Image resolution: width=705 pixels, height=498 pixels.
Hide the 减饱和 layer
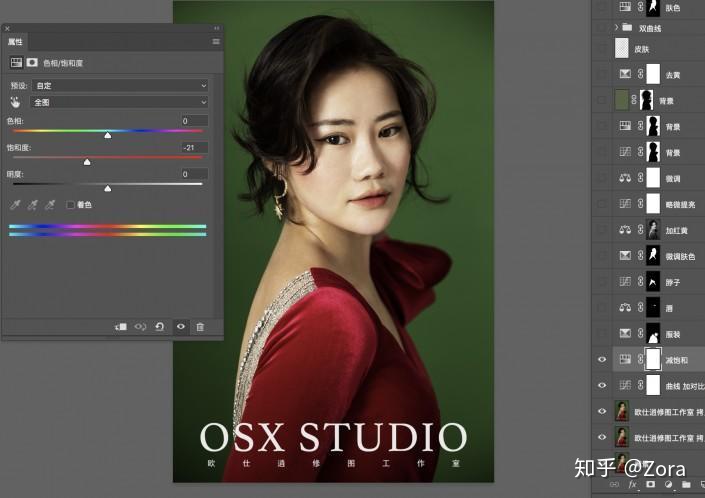point(602,359)
